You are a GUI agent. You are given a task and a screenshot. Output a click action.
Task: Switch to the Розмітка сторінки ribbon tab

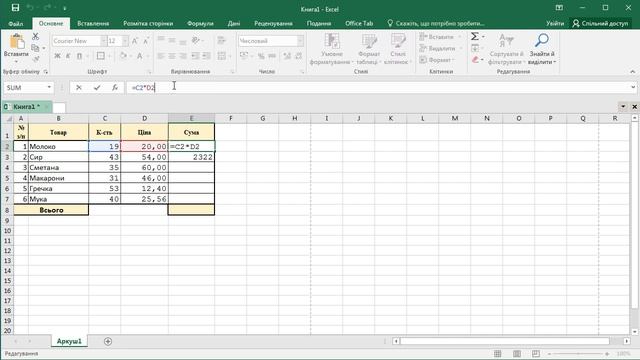pyautogui.click(x=148, y=23)
